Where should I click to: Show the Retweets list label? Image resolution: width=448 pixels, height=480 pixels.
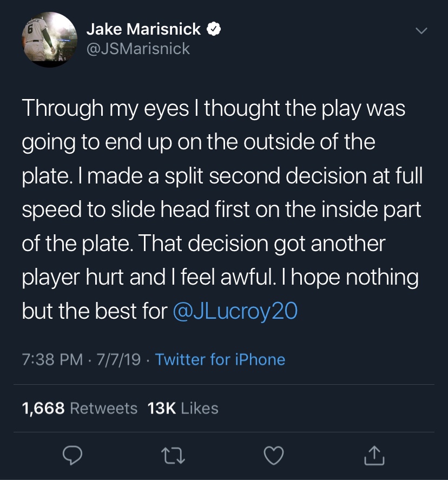104,408
